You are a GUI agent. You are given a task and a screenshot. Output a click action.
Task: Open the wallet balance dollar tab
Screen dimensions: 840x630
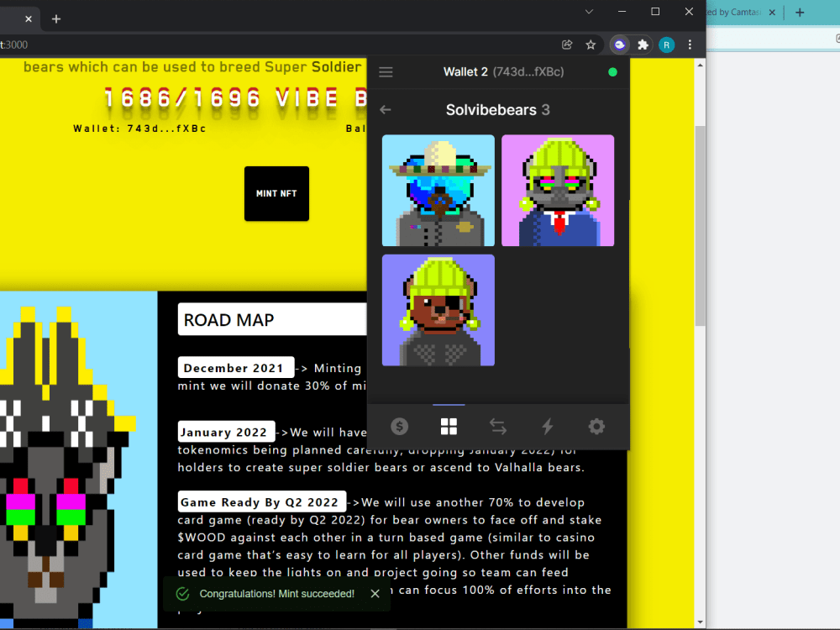[x=399, y=427]
